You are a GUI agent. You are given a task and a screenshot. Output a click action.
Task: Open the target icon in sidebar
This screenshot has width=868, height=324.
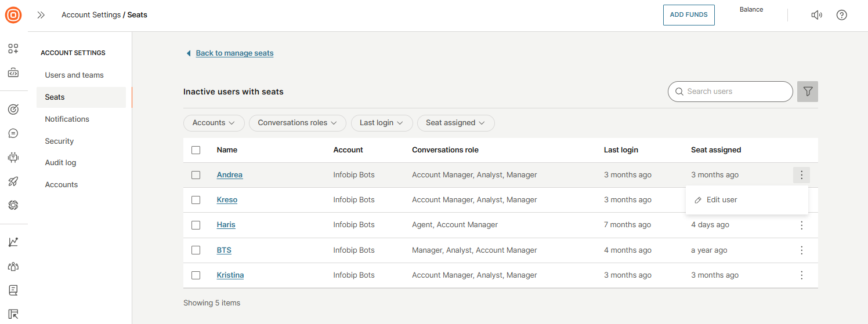point(13,109)
